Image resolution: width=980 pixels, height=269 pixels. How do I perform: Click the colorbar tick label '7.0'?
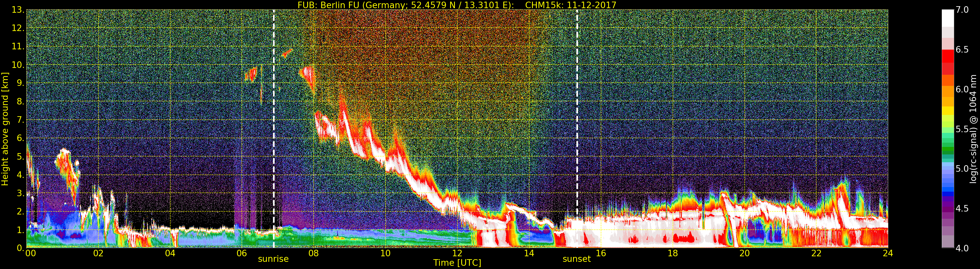tap(962, 10)
